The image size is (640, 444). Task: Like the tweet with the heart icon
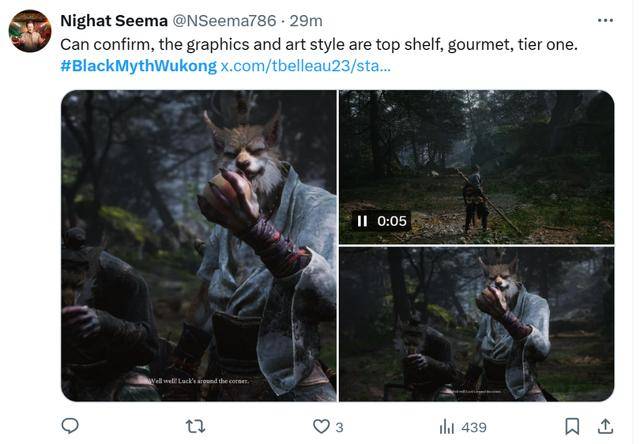(321, 426)
